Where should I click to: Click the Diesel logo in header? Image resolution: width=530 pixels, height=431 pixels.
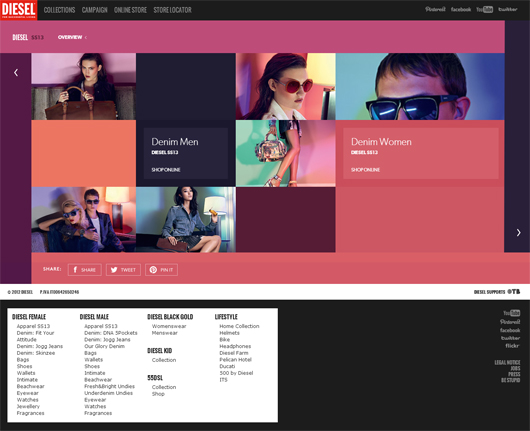(19, 10)
